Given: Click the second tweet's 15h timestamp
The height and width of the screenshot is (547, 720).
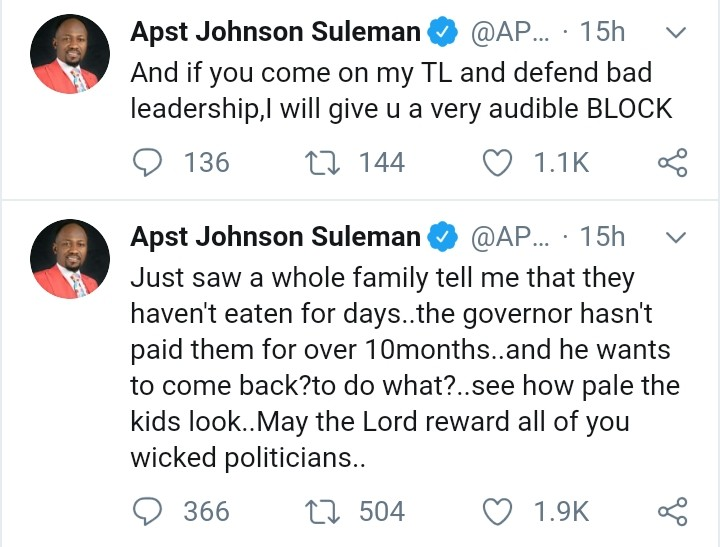Looking at the screenshot, I should click(602, 237).
